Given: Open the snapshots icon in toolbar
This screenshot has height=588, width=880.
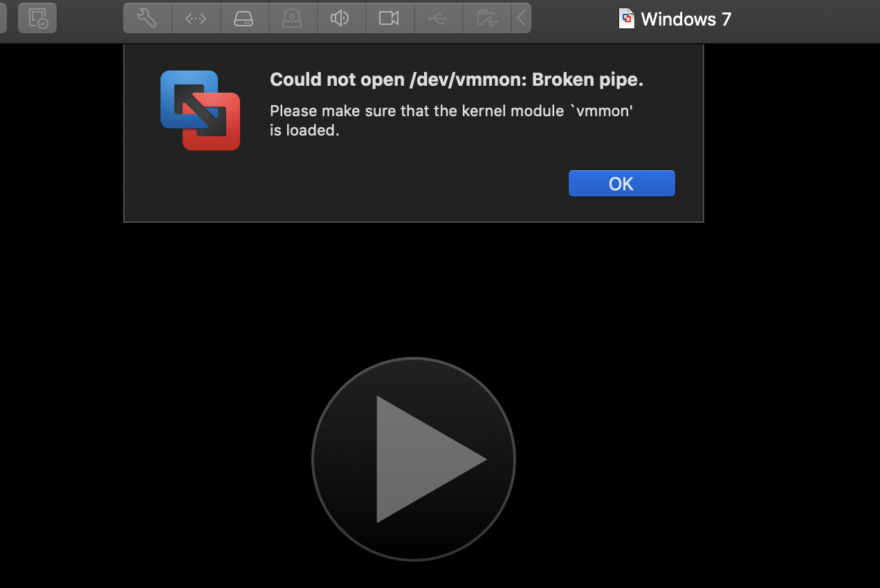Looking at the screenshot, I should coord(37,18).
